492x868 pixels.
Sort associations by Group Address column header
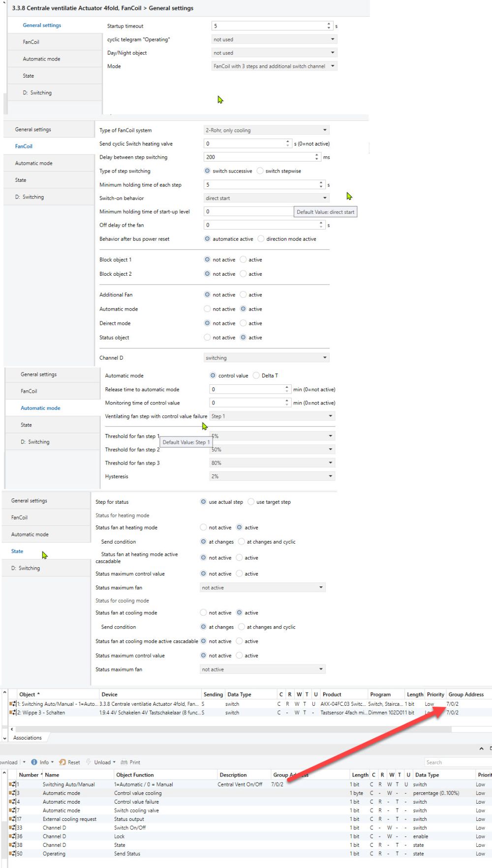pos(466,694)
